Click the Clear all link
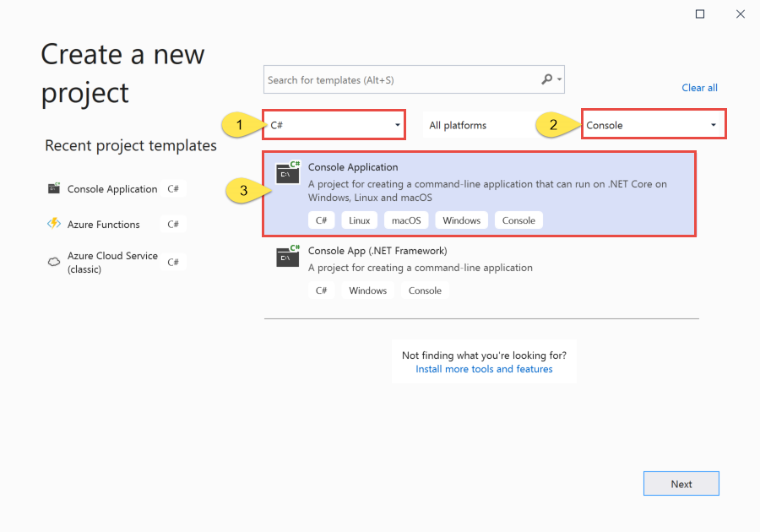The width and height of the screenshot is (760, 532). [699, 88]
